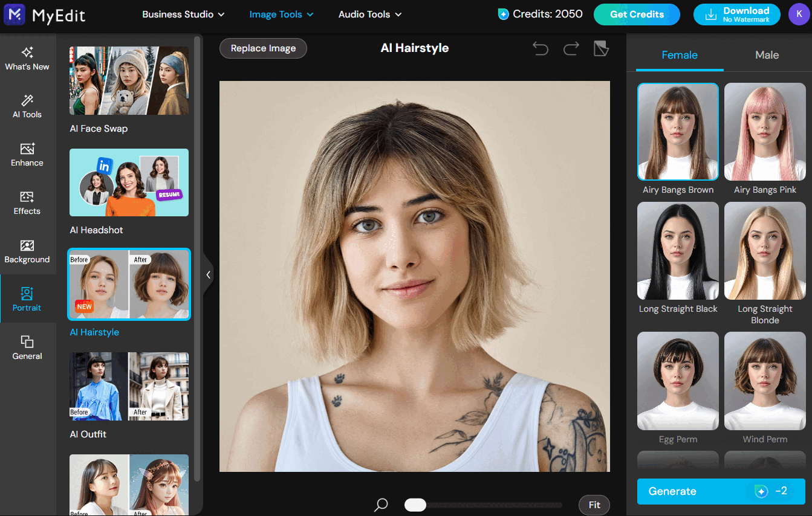This screenshot has width=812, height=516.
Task: Click the MyEdit logo
Action: 45,15
